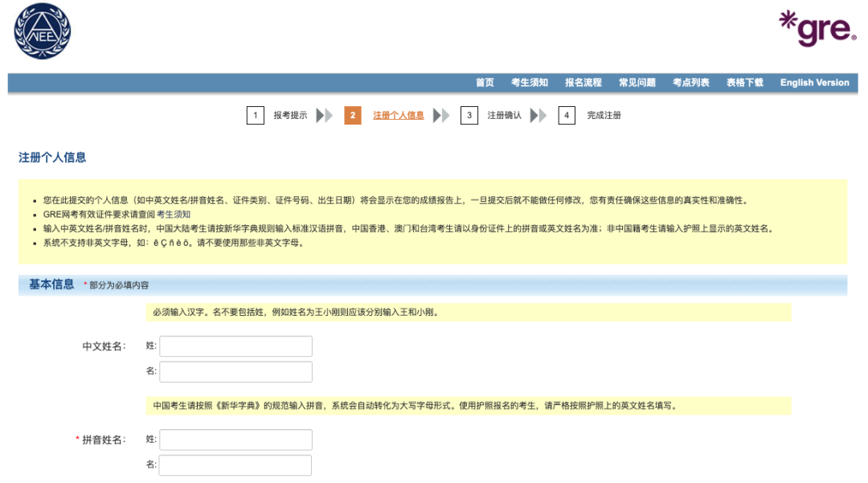Click the 拼音姓名 surname 姓 input field
This screenshot has width=868, height=483.
coord(235,440)
